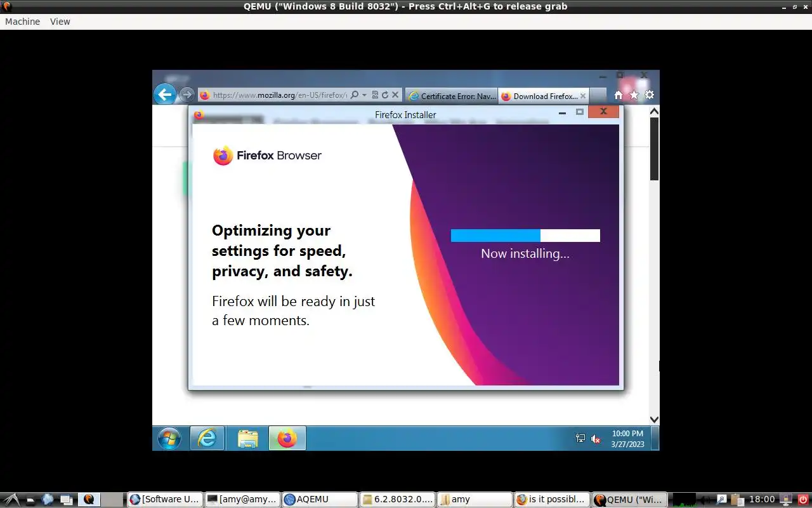The height and width of the screenshot is (508, 812).
Task: Open Internet Explorer from guest taskbar
Action: (x=207, y=438)
